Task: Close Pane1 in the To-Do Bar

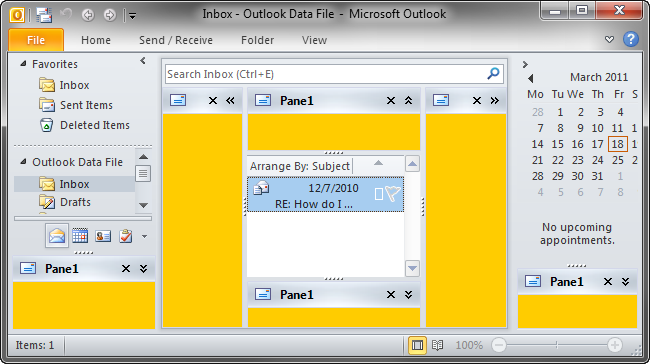Action: click(x=607, y=282)
